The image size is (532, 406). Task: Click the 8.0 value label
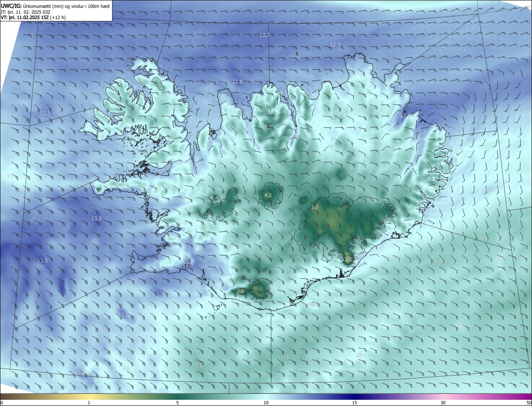click(438, 262)
